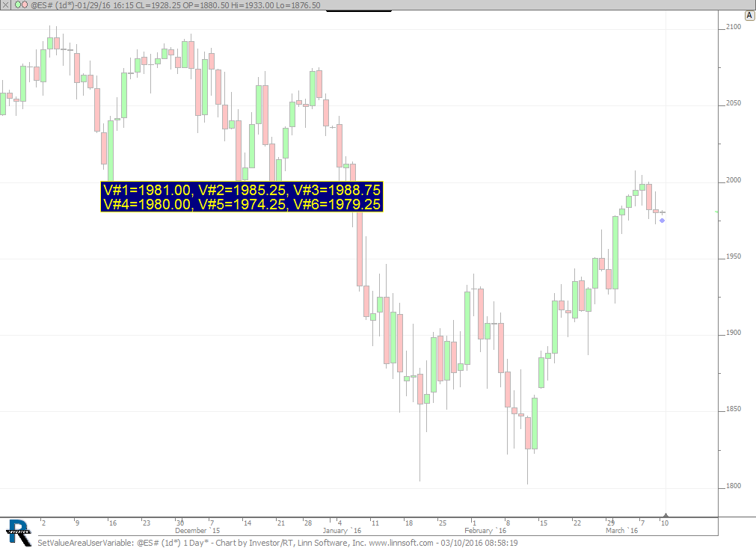Select the yellow V#1=1981.00 annotation box
756x548 pixels.
click(x=242, y=197)
